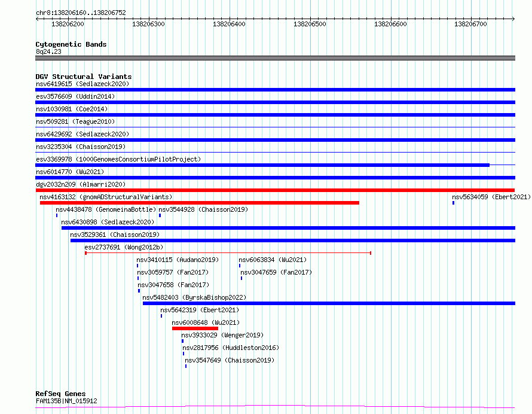Open nsv3410115 (Audano2019) label
532x414 pixels.
point(178,260)
